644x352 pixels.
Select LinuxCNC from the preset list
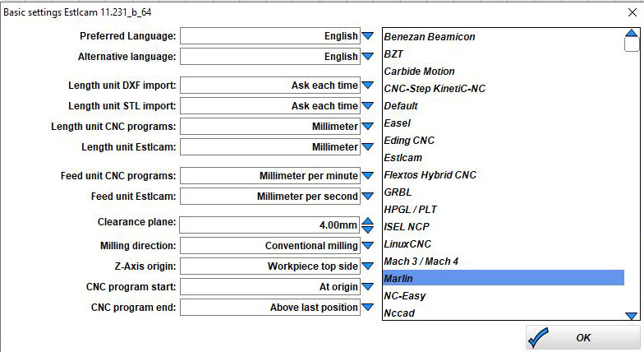click(x=504, y=243)
